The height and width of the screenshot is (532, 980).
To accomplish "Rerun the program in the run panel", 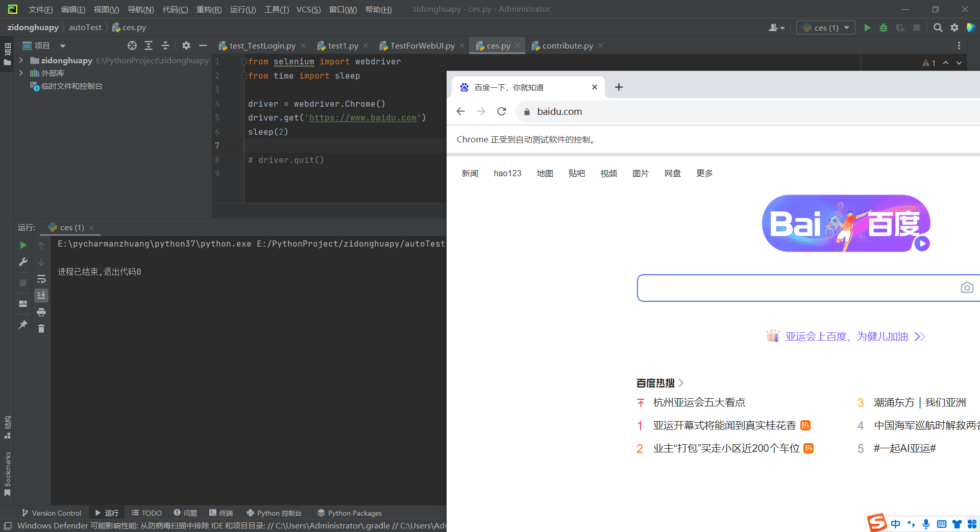I will pos(22,245).
